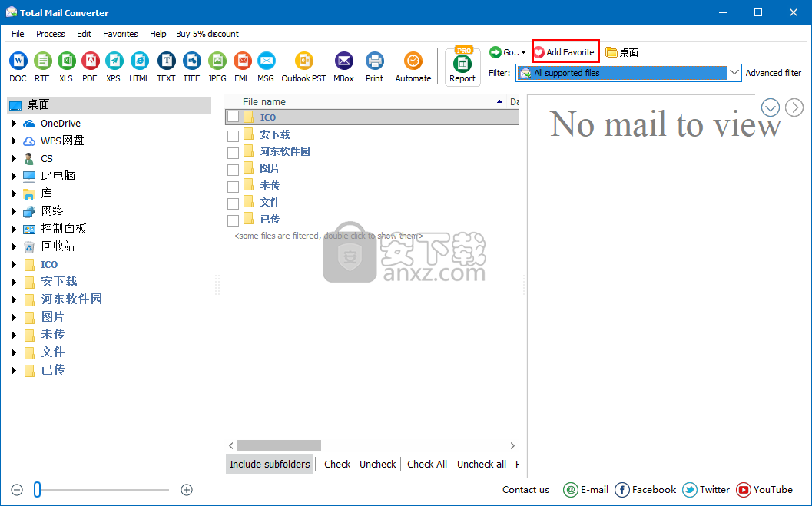Click the zoom in plus icon
Viewport: 812px width, 506px height.
tap(187, 489)
